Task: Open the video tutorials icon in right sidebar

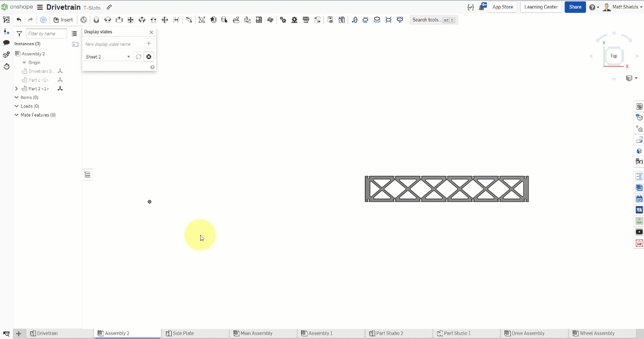Action: (639, 232)
